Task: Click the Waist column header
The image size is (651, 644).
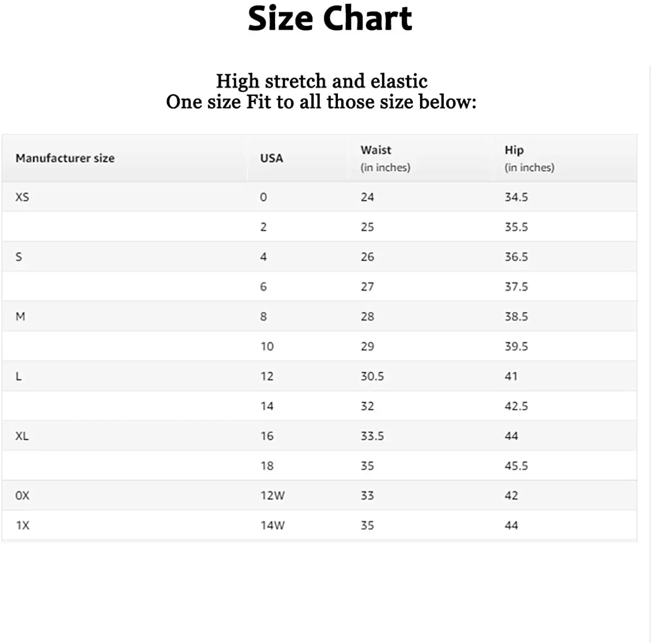Action: [376, 150]
